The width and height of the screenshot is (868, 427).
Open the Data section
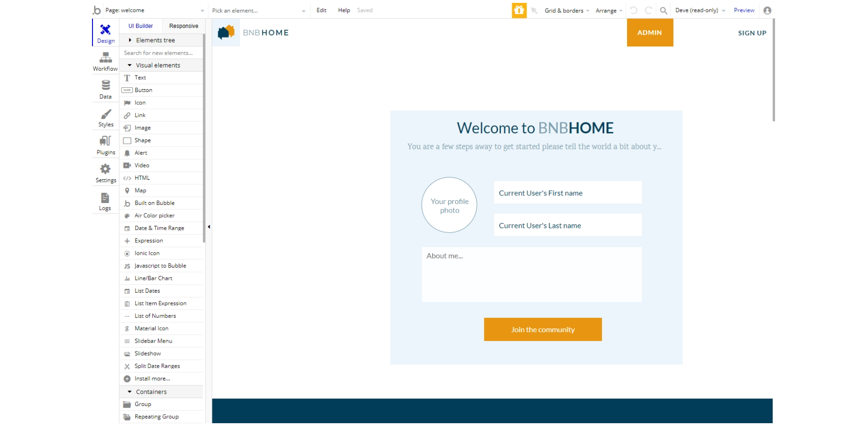[x=105, y=89]
